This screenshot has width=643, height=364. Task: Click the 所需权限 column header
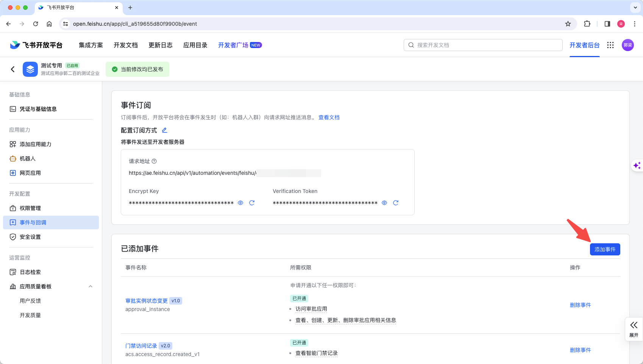pyautogui.click(x=301, y=268)
